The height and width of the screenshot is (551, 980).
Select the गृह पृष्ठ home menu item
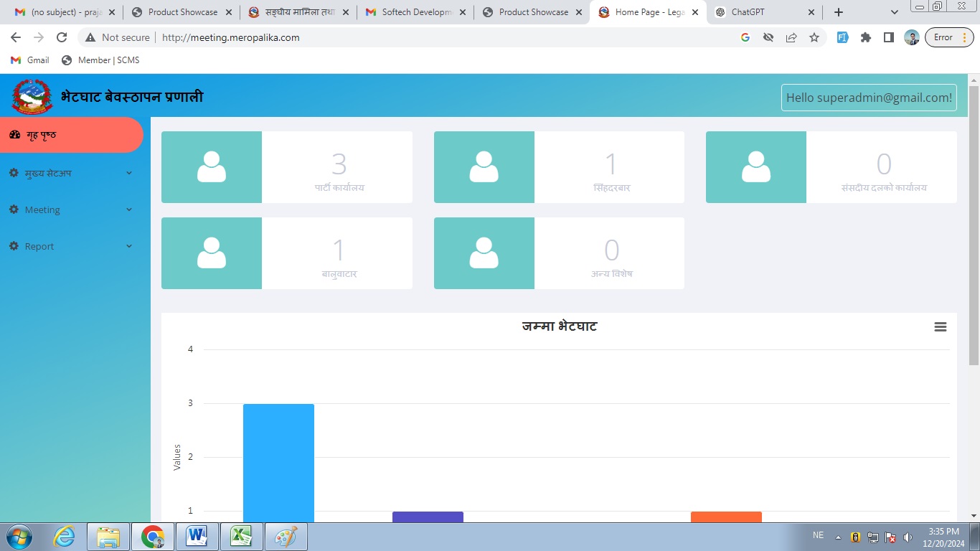click(70, 135)
